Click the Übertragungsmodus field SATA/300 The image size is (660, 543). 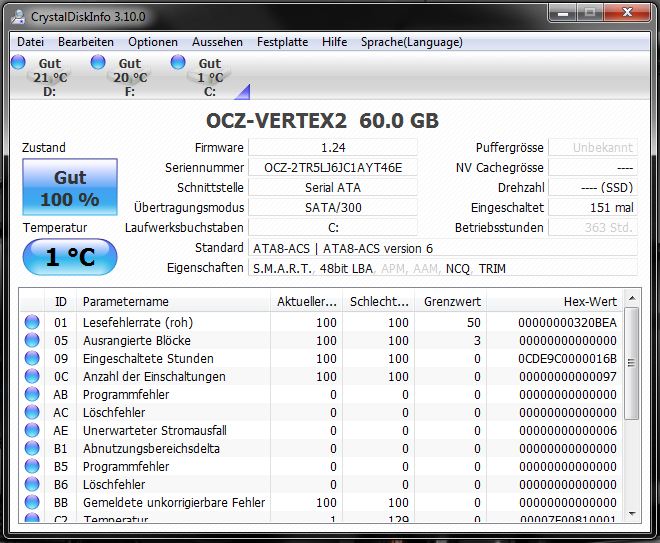pos(333,208)
